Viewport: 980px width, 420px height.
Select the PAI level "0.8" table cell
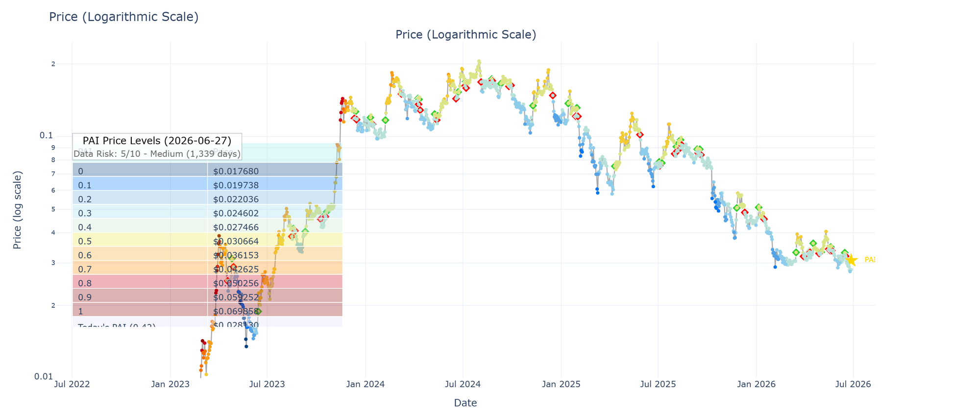pos(140,281)
